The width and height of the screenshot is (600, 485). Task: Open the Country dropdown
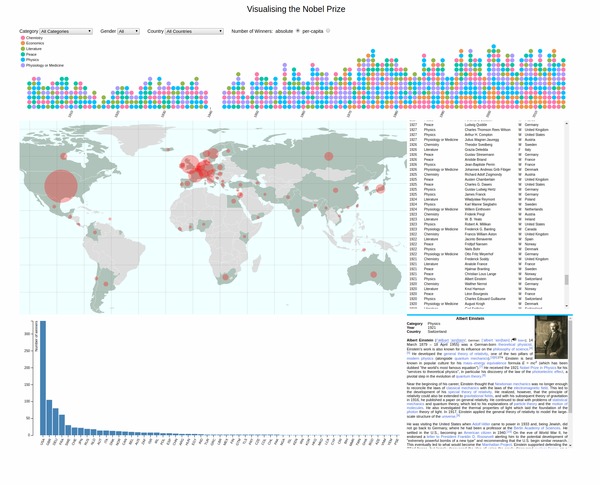click(x=194, y=31)
